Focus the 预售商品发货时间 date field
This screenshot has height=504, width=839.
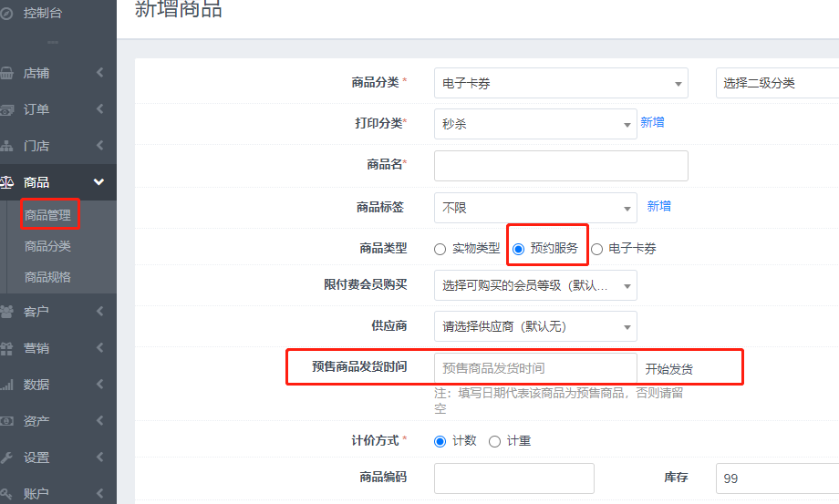535,367
